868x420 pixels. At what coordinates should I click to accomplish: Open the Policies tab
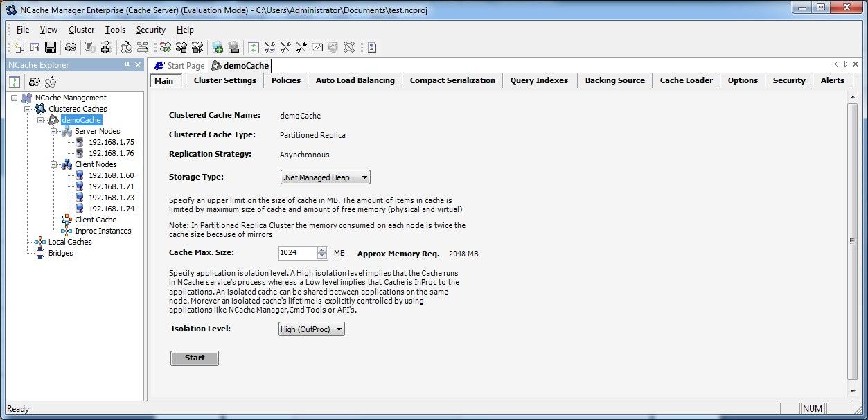(286, 80)
